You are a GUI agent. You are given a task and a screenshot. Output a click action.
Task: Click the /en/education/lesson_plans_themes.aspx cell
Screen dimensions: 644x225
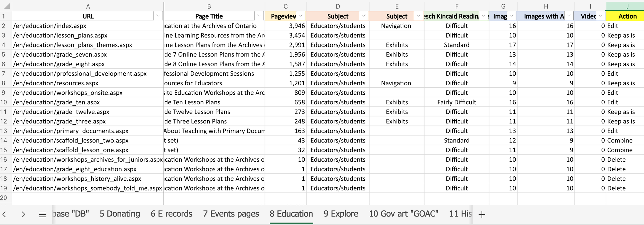pyautogui.click(x=88, y=45)
